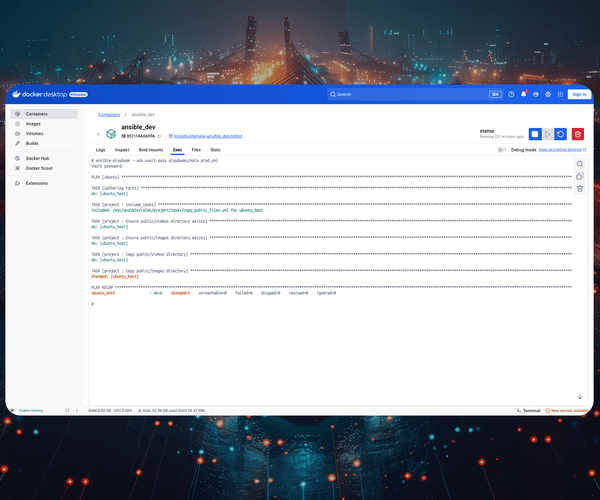Screen dimensions: 600x500
Task: Open the Learning center graduation icon
Action: coord(535,94)
